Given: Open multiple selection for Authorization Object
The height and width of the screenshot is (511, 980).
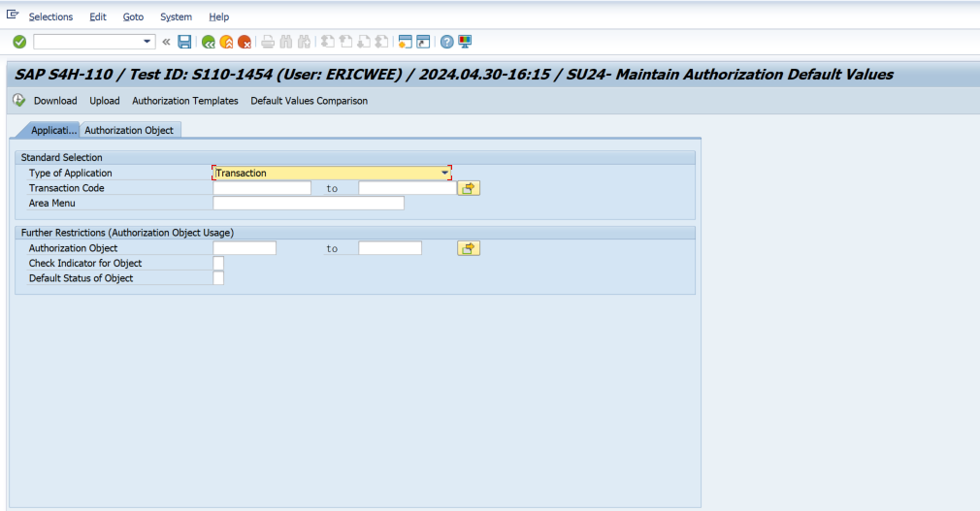Looking at the screenshot, I should pos(470,249).
